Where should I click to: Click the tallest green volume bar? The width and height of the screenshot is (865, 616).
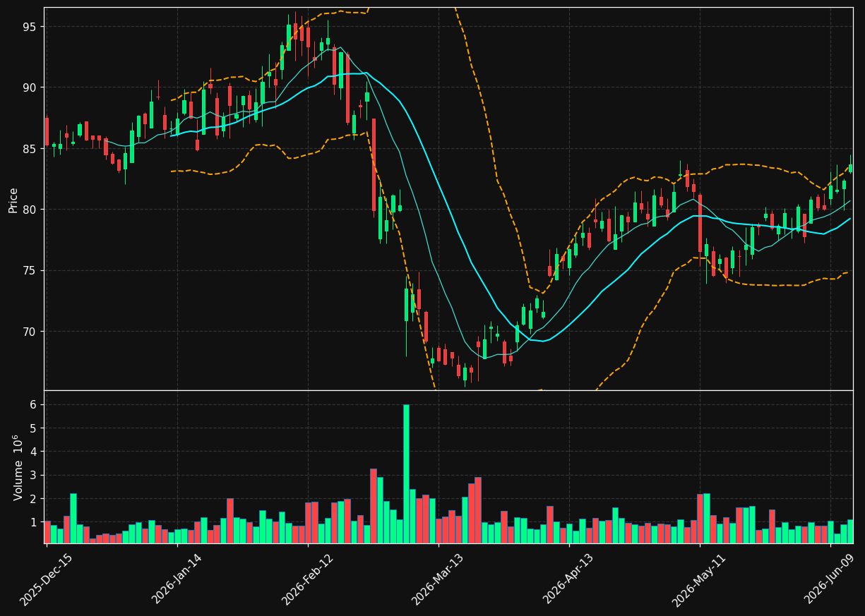tap(406, 473)
